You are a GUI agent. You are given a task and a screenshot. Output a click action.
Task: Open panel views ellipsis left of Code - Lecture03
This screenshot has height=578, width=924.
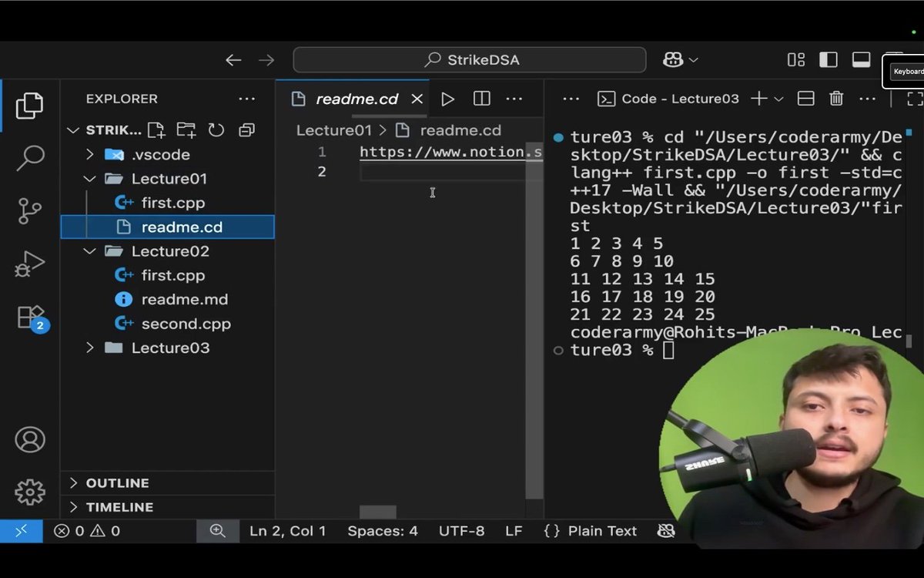click(x=570, y=99)
